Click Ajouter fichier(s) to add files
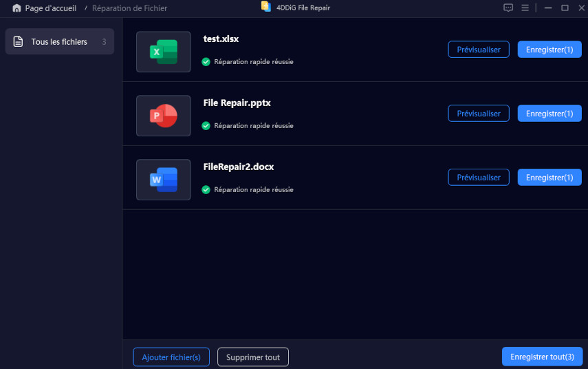 pos(171,357)
